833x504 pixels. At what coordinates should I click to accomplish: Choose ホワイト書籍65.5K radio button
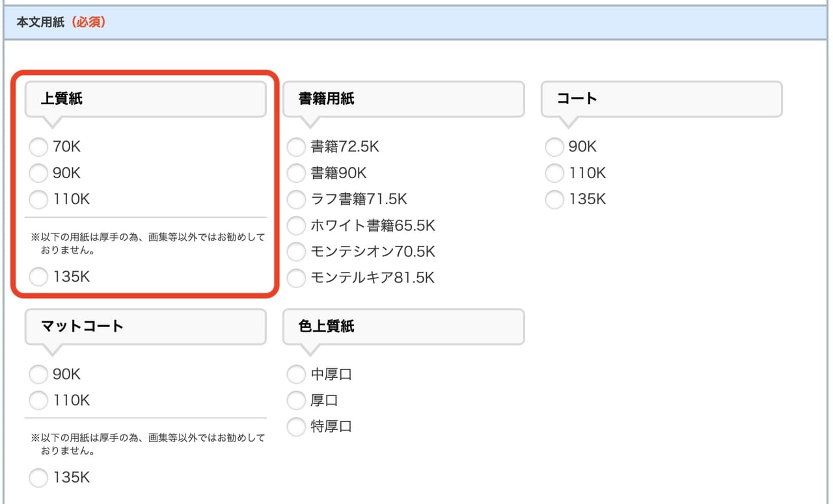(x=296, y=225)
